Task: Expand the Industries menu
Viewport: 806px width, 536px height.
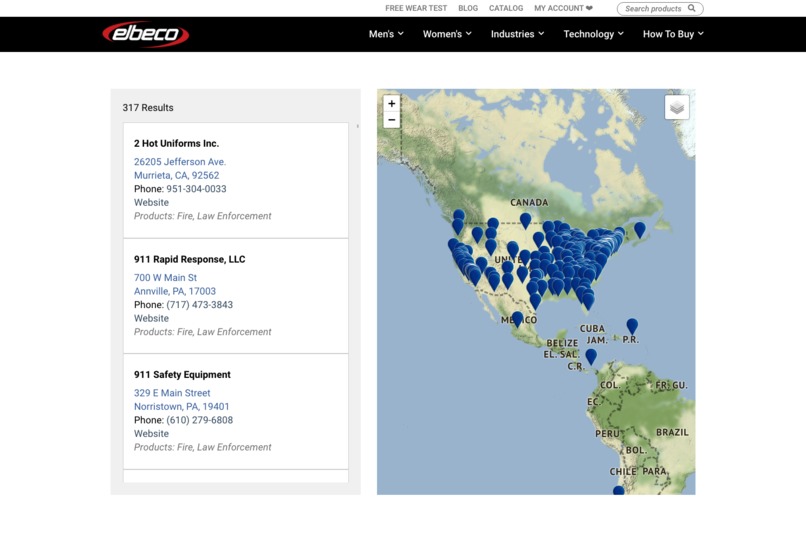Action: (x=517, y=34)
